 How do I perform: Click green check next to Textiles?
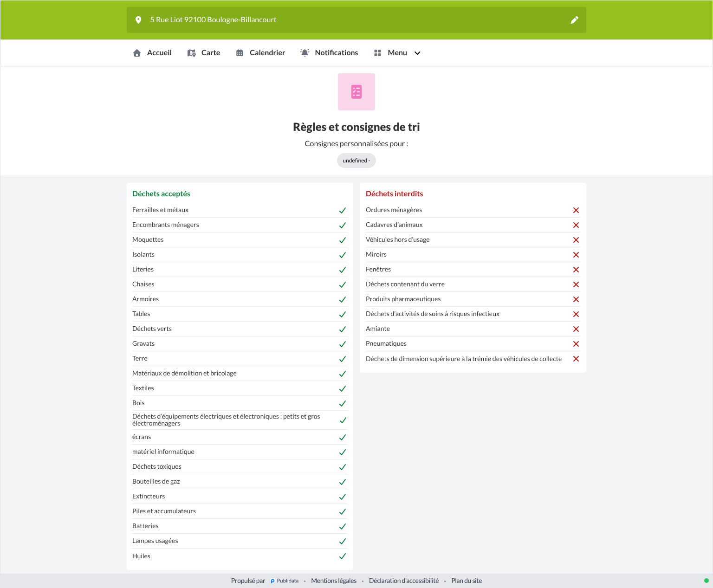click(343, 388)
